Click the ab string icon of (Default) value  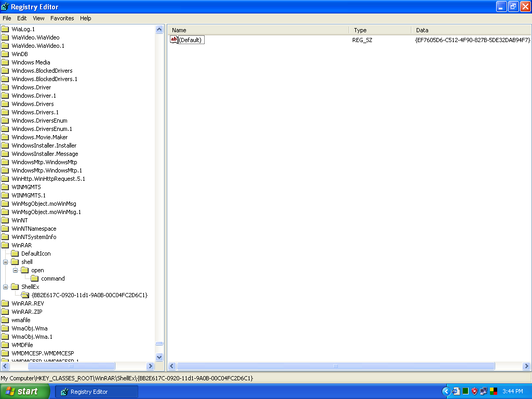[x=174, y=39]
